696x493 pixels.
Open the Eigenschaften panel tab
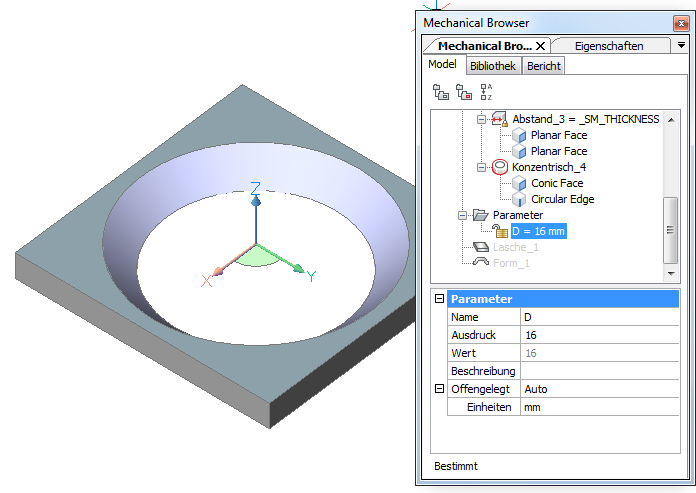609,45
